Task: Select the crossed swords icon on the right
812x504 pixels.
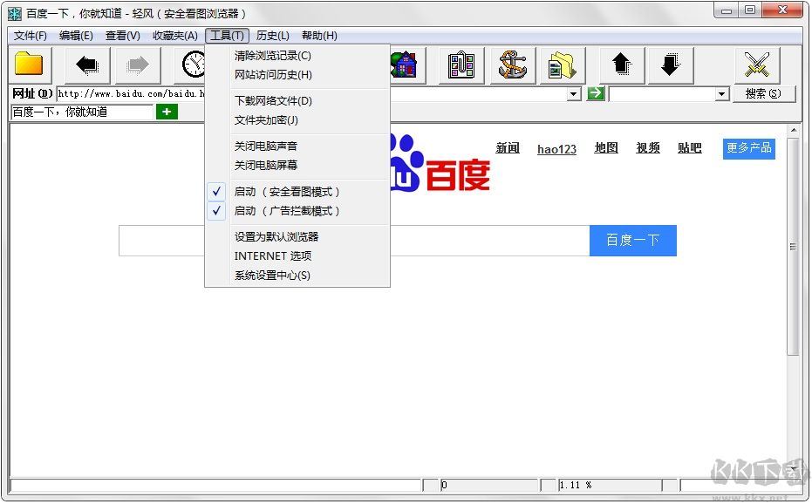Action: pos(757,64)
